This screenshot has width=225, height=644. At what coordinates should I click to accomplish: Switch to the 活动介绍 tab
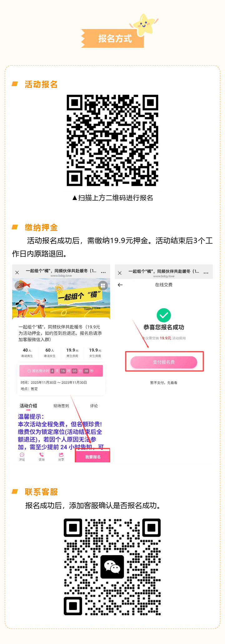click(x=28, y=406)
